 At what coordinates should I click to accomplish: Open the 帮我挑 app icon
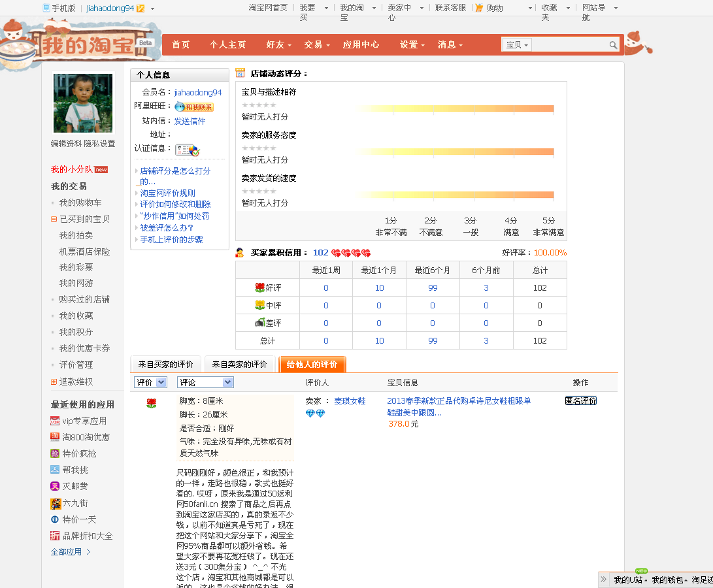click(x=54, y=470)
